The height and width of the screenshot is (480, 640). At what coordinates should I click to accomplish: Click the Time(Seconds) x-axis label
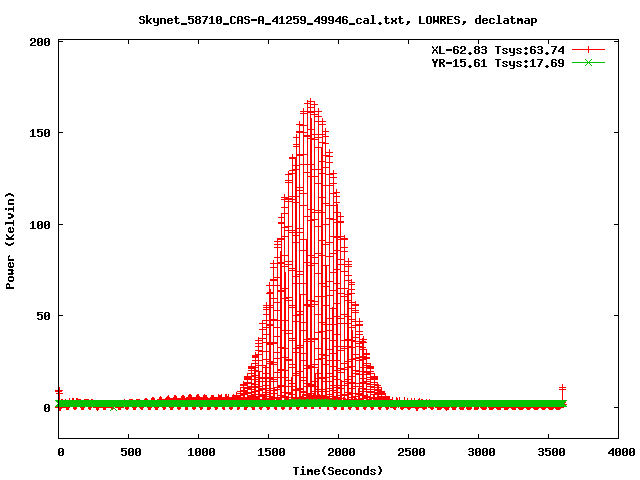click(x=338, y=471)
